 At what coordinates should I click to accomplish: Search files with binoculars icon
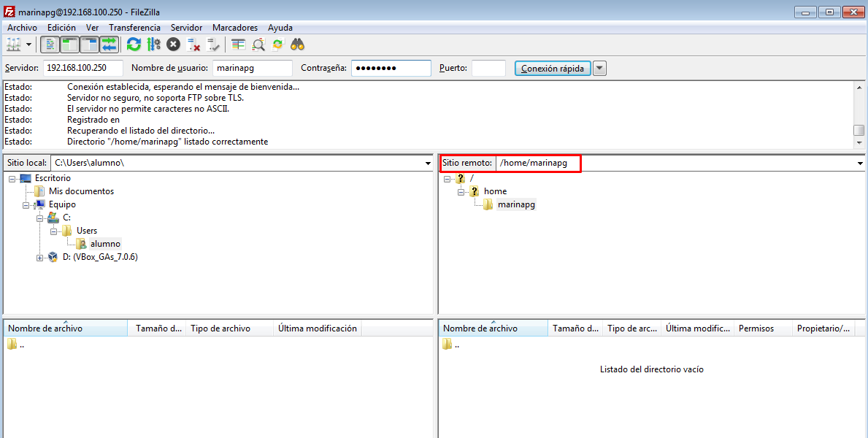tap(298, 45)
